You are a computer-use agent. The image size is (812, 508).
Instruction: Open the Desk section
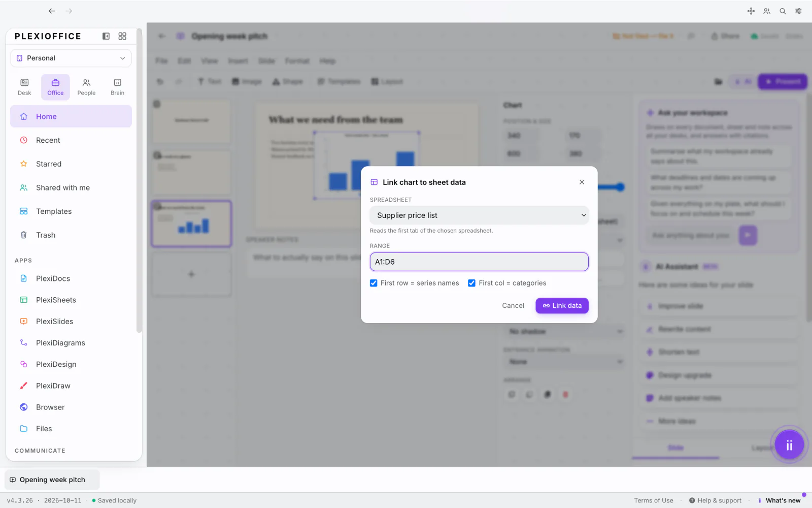pyautogui.click(x=24, y=87)
